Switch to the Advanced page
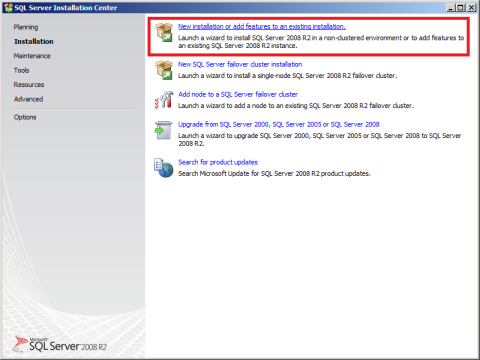Screen dimensions: 480x360 [28, 99]
